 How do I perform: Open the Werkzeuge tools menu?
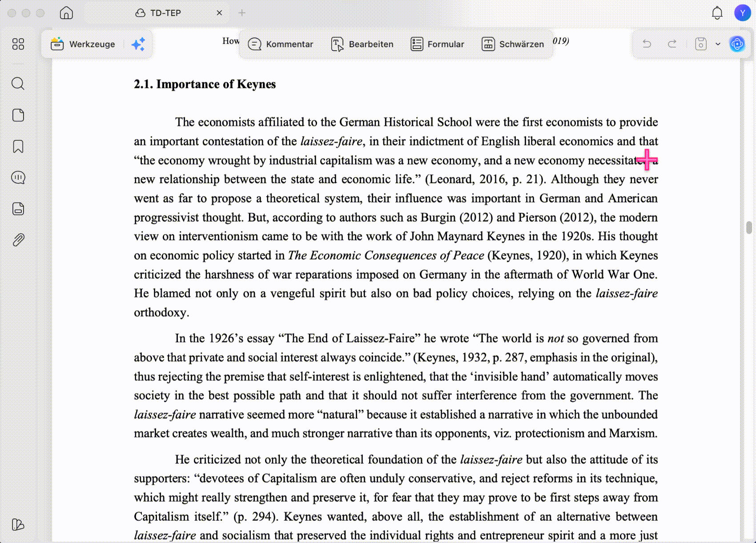tap(83, 44)
